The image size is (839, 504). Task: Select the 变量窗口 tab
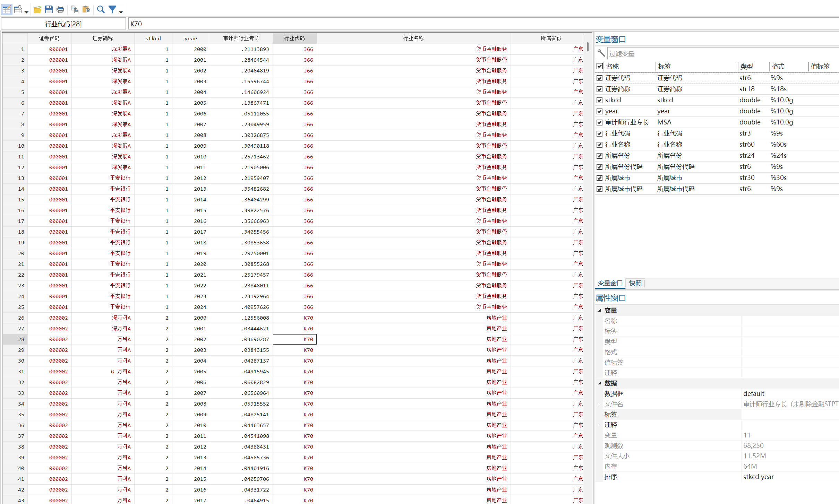[610, 283]
